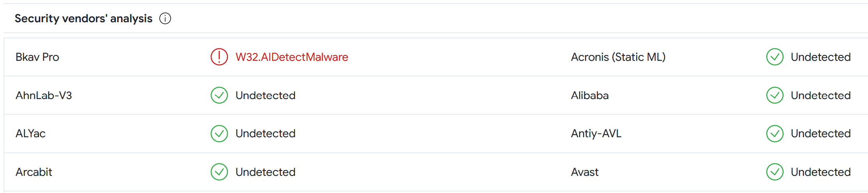Screen dimensions: 868x193
Task: Click the green check icon for Avast
Action: 775,172
